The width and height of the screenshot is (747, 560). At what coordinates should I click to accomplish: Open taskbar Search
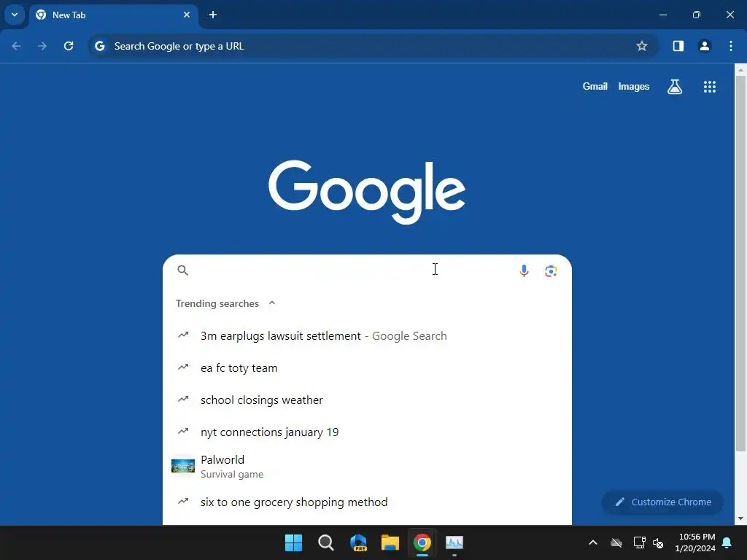tap(326, 542)
